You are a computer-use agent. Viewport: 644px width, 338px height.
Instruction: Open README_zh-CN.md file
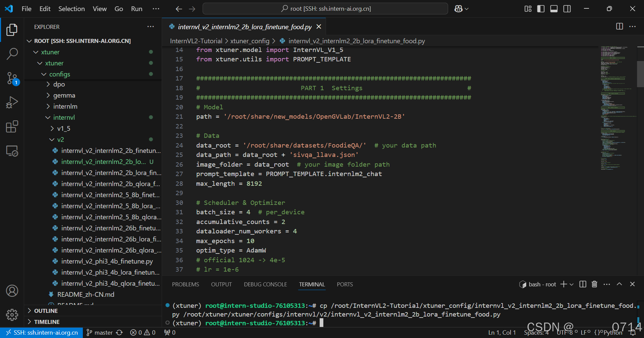[86, 294]
